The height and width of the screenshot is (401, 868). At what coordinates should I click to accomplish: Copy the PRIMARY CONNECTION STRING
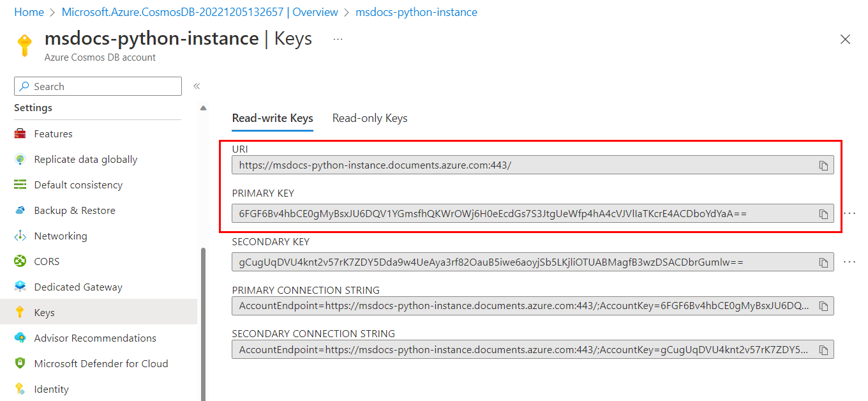tap(823, 306)
